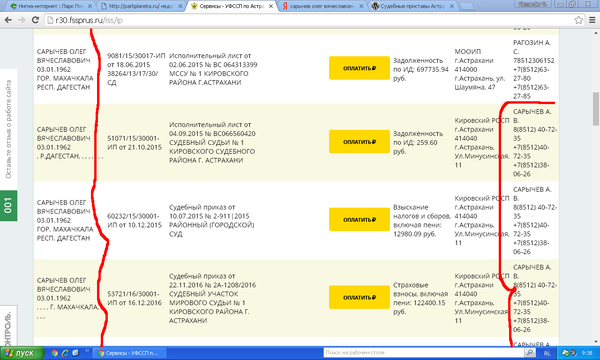This screenshot has height=360, width=600.
Task: Go back to the previous page
Action: [x=8, y=20]
